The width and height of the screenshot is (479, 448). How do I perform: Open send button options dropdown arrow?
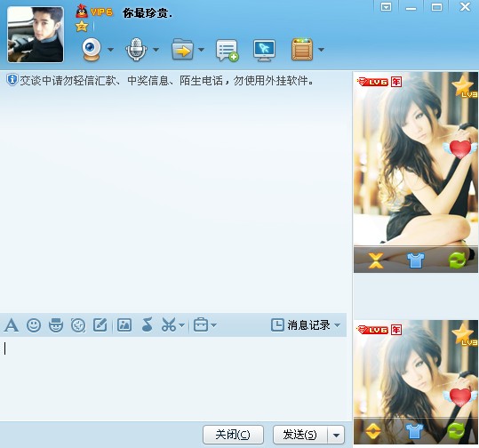[x=336, y=435]
